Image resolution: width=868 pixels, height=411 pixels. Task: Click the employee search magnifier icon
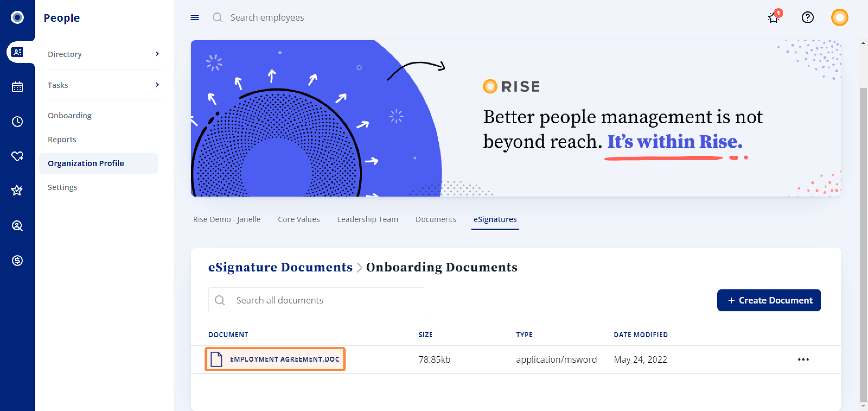(217, 17)
